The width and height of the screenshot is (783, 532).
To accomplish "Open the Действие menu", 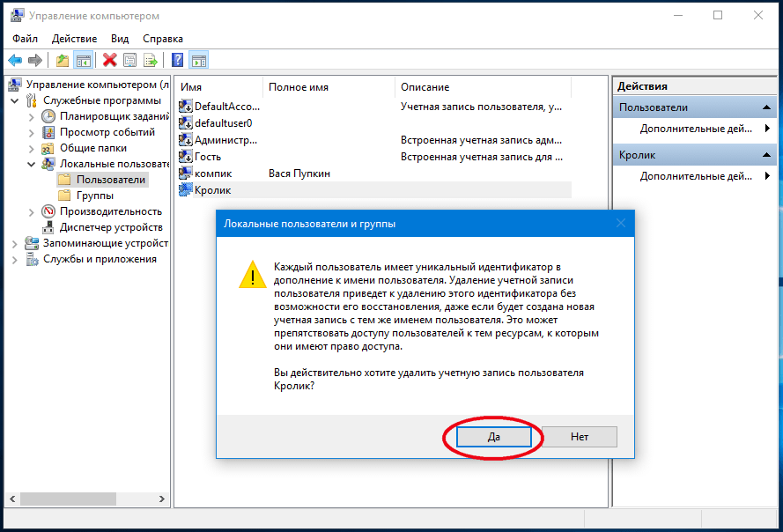I will (74, 39).
